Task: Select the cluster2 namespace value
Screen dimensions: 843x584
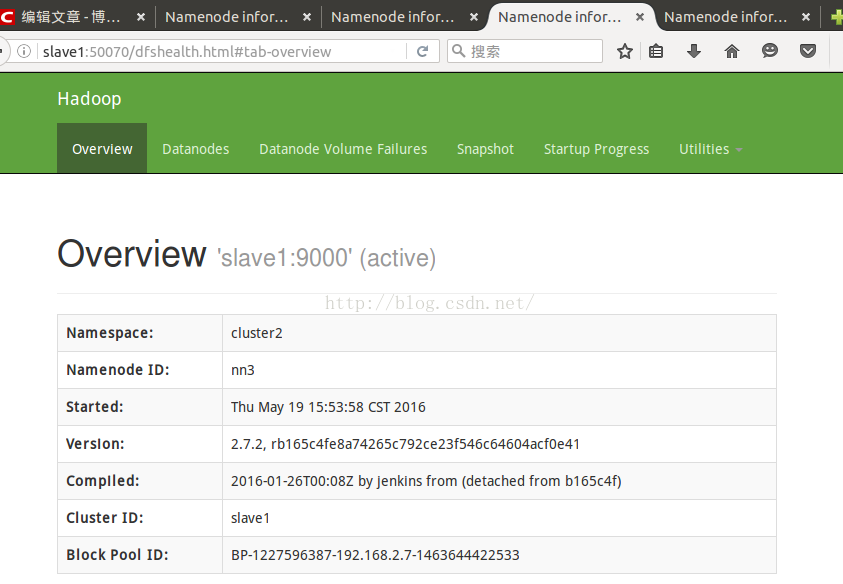Action: tap(256, 333)
